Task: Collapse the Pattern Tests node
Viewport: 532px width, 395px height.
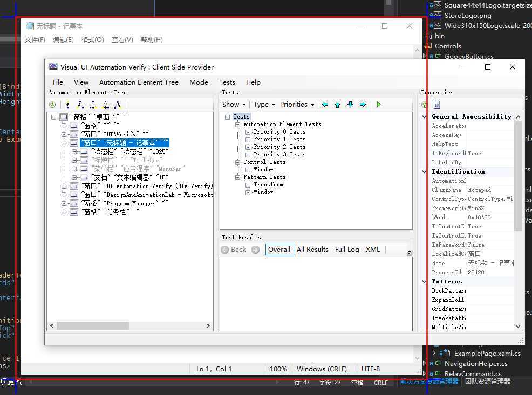Action: coord(238,177)
